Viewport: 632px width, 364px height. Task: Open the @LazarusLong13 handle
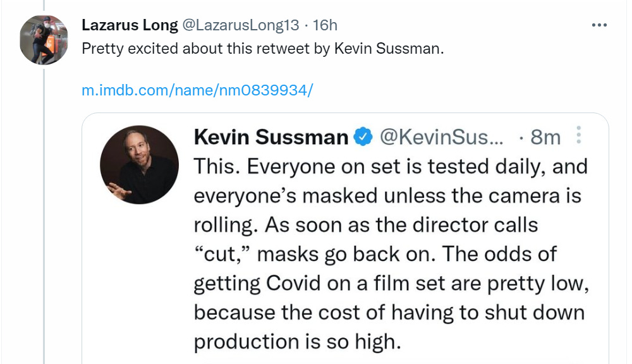[240, 25]
